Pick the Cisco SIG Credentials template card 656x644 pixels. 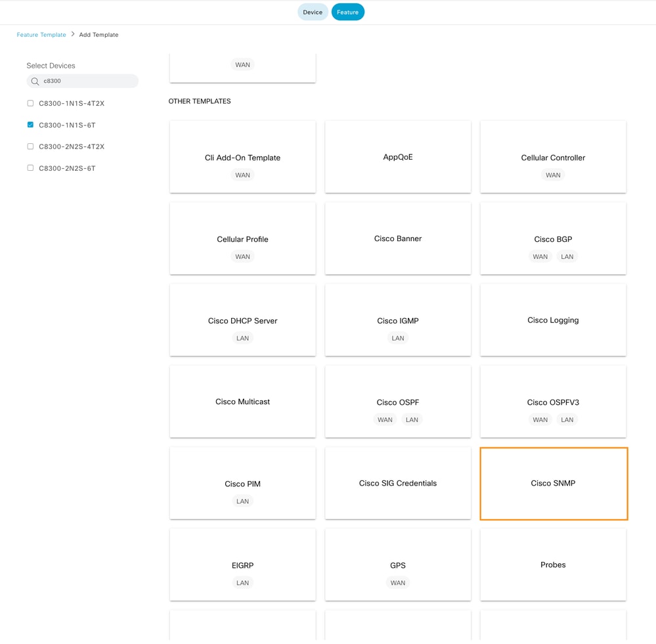coord(398,484)
